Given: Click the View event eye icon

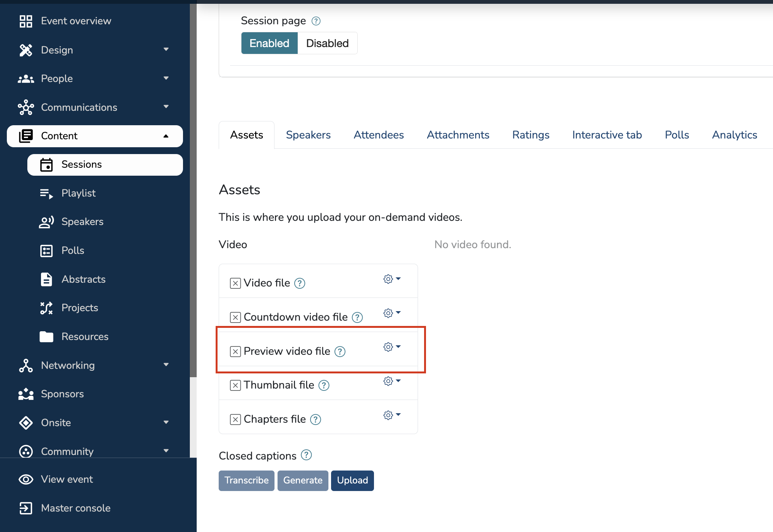Looking at the screenshot, I should [26, 479].
